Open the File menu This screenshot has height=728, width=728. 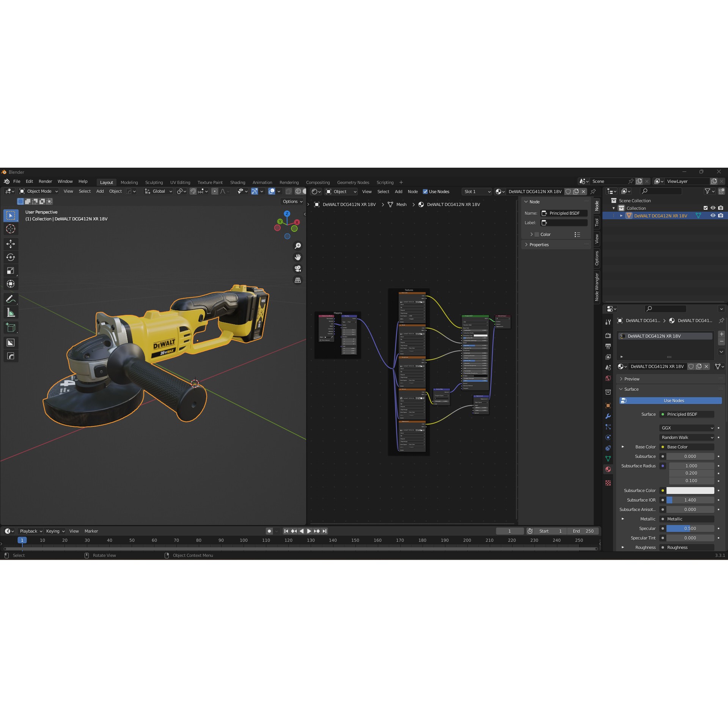click(17, 181)
